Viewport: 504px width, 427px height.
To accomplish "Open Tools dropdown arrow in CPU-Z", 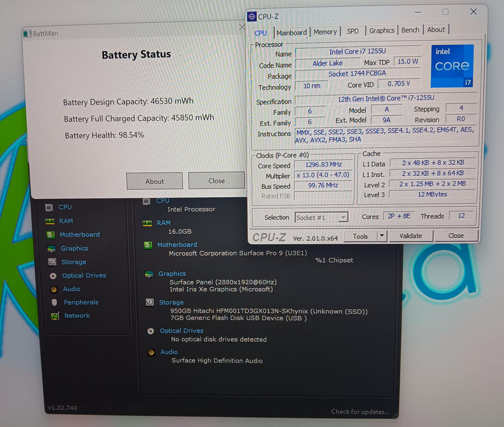I will click(381, 236).
